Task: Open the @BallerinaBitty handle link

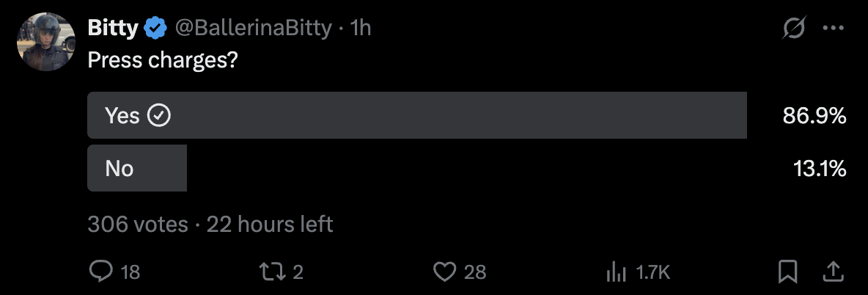Action: click(x=252, y=29)
